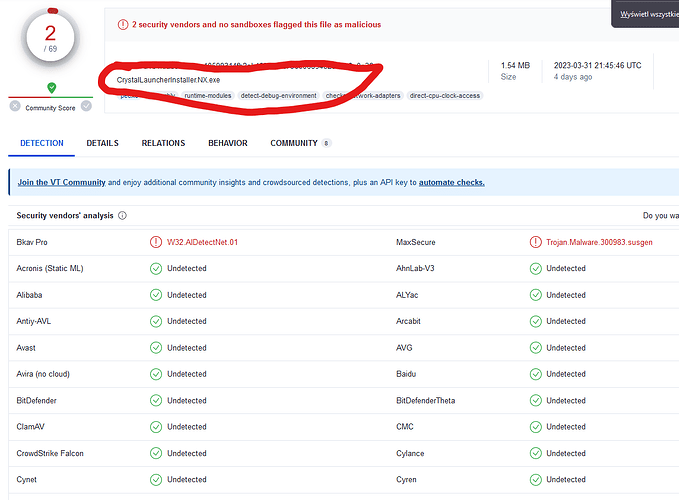
Task: Click the red alert icon beside Trojan.Malware.300983.susgen
Action: 536,242
